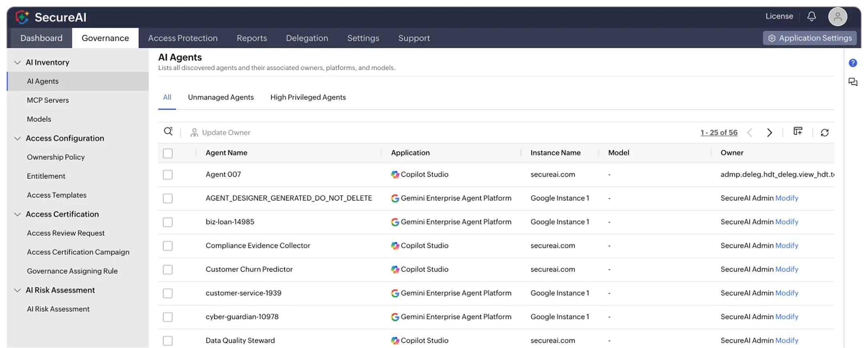Collapse the AI Inventory section
Image resolution: width=868 pixels, height=348 pixels.
[17, 63]
